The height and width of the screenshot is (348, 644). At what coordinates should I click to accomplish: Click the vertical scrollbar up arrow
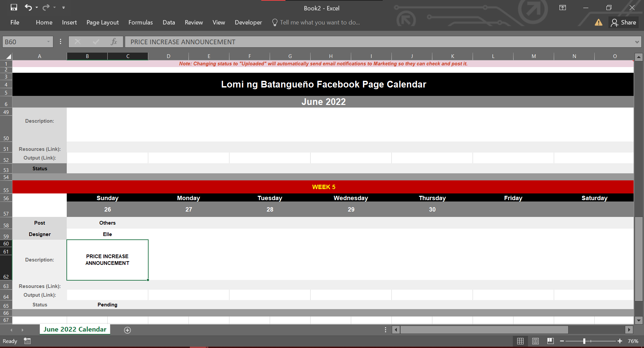coord(639,57)
